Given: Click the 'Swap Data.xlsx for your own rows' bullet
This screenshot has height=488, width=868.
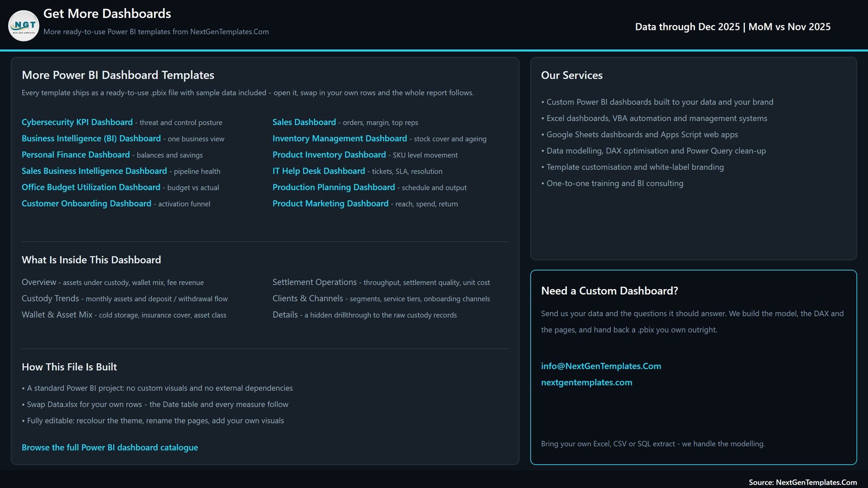Looking at the screenshot, I should click(155, 404).
